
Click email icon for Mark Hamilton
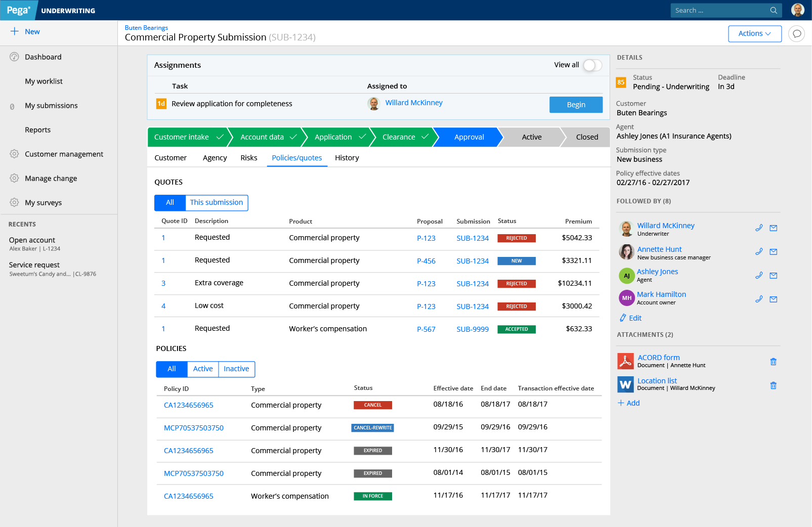click(773, 299)
